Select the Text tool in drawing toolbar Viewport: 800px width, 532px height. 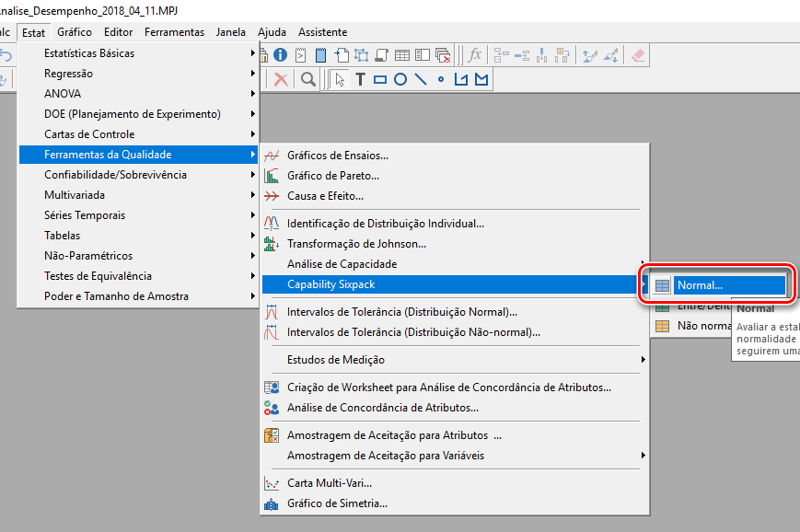(360, 80)
